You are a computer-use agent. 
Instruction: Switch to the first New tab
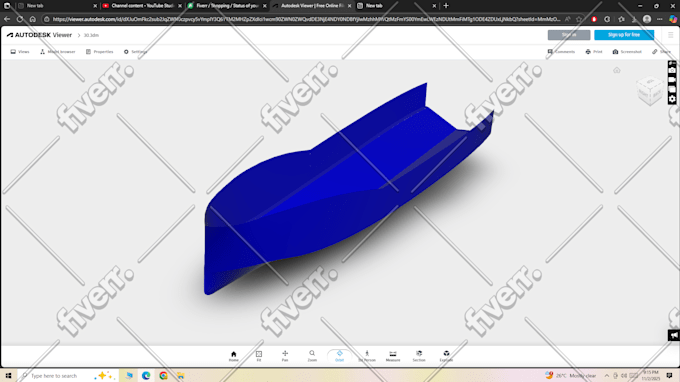pos(57,6)
